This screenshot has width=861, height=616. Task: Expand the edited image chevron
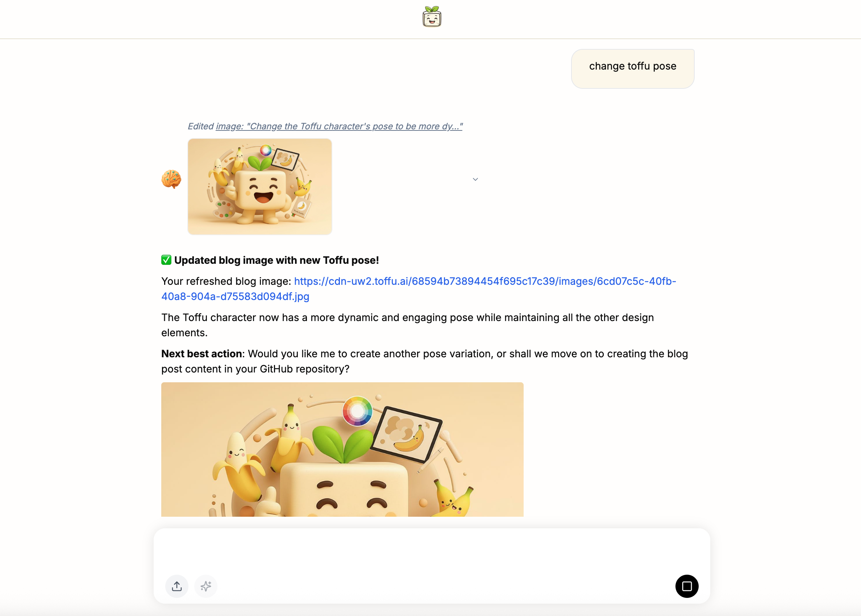[475, 179]
